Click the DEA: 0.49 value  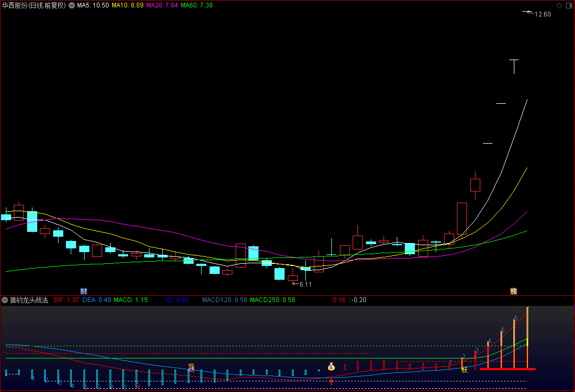pos(97,300)
